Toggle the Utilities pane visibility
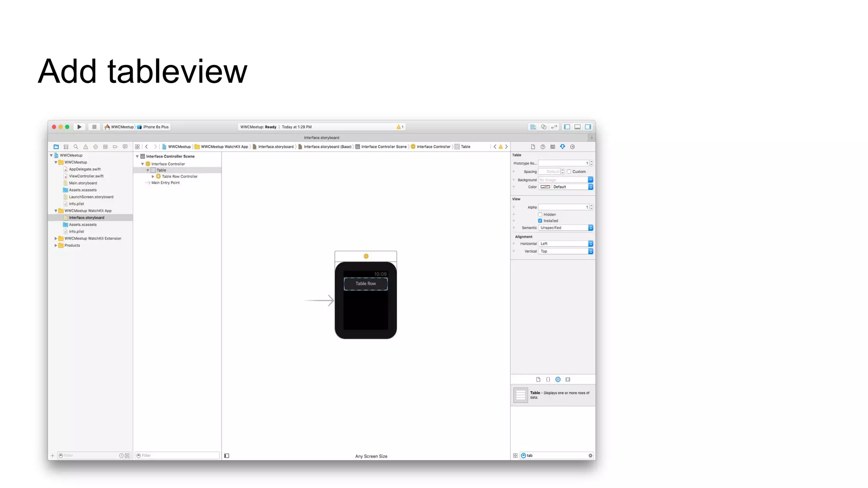 (x=588, y=127)
